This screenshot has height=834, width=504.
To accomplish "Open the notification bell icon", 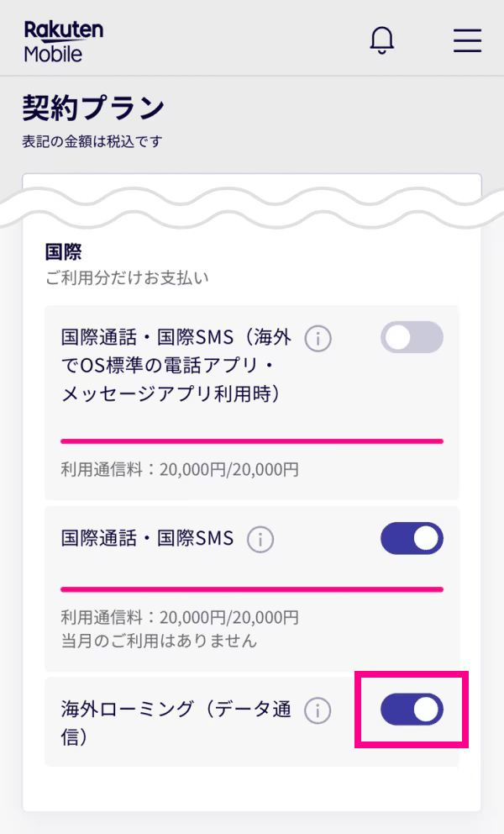I will tap(382, 40).
